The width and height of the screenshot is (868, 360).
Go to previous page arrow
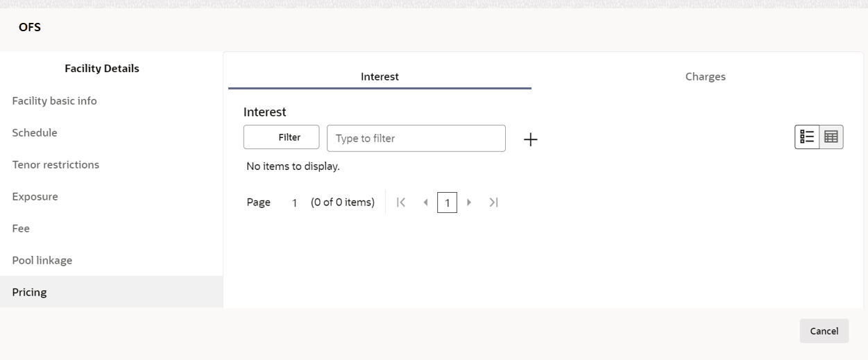425,203
